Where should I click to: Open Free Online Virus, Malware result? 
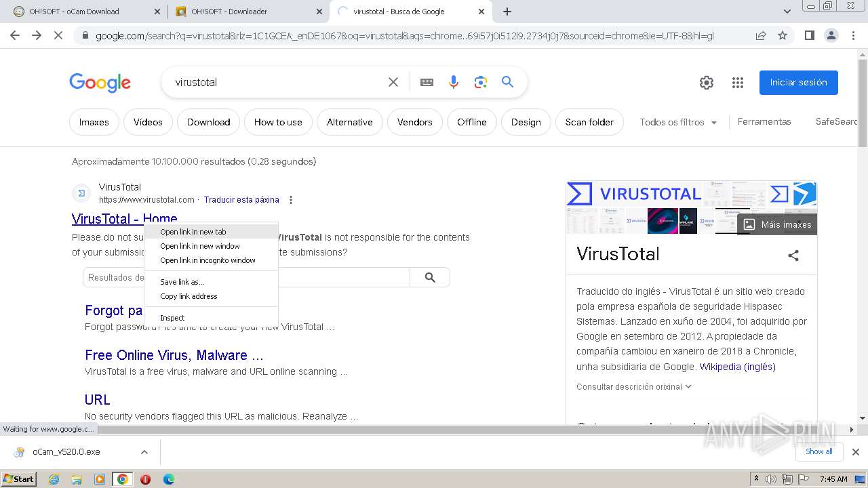point(174,355)
